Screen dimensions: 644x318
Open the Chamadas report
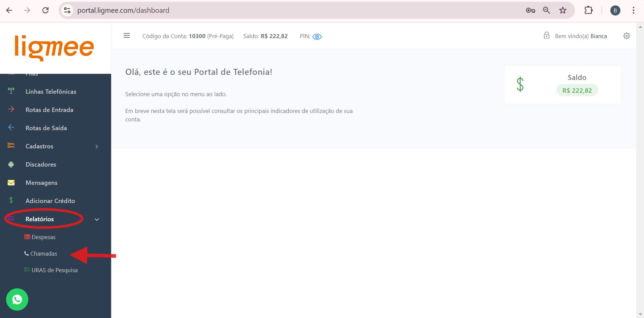point(43,254)
